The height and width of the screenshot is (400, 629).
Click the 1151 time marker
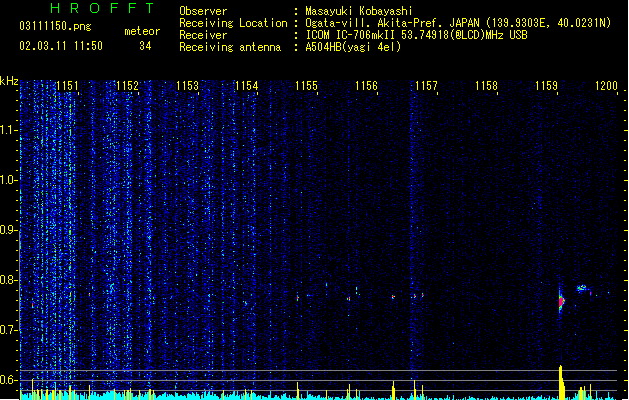(67, 85)
